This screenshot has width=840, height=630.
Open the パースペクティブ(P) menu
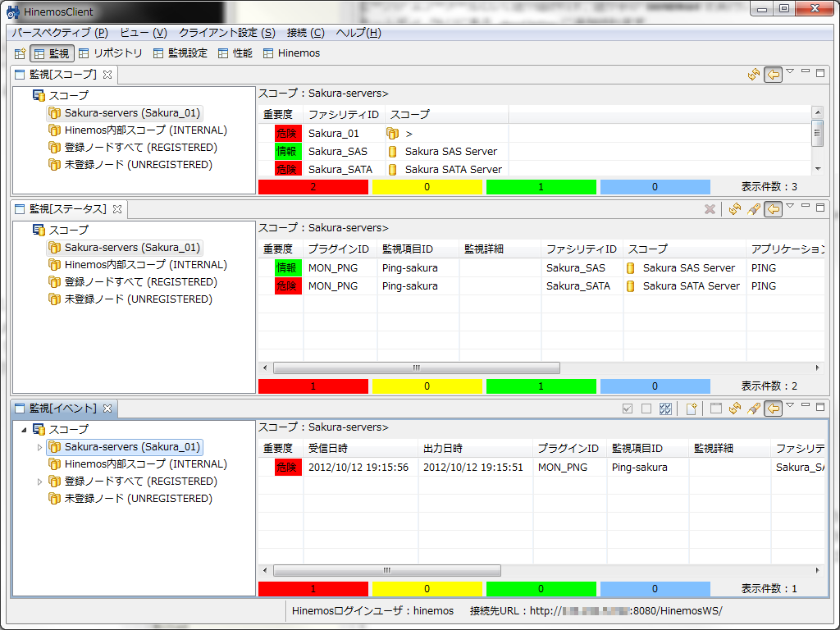tap(59, 33)
